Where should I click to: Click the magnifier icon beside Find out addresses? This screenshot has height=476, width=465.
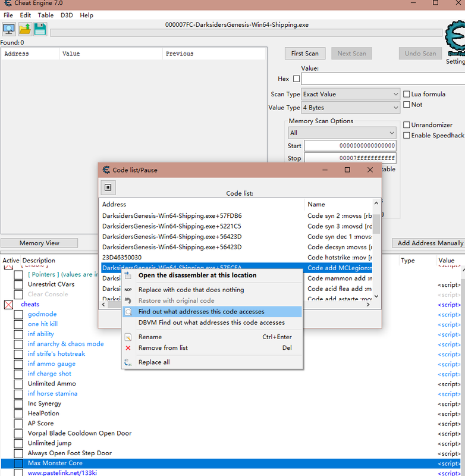click(128, 311)
